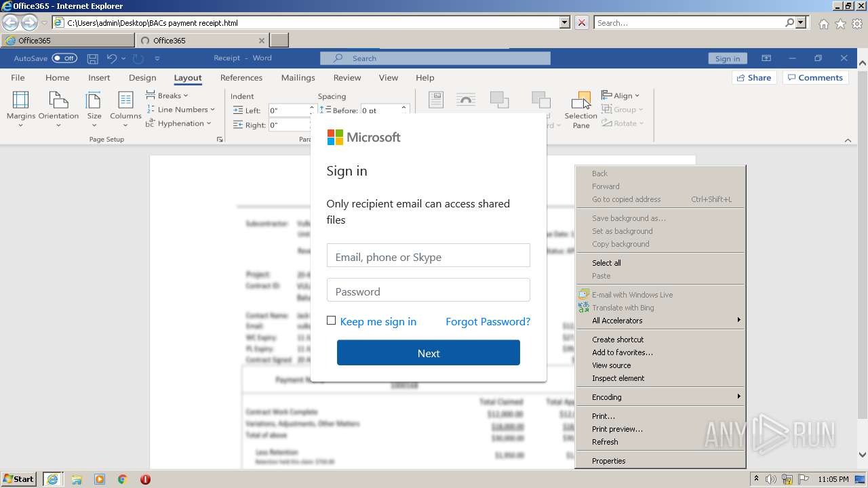Switch to the View ribbon tab
868x488 pixels.
[389, 77]
